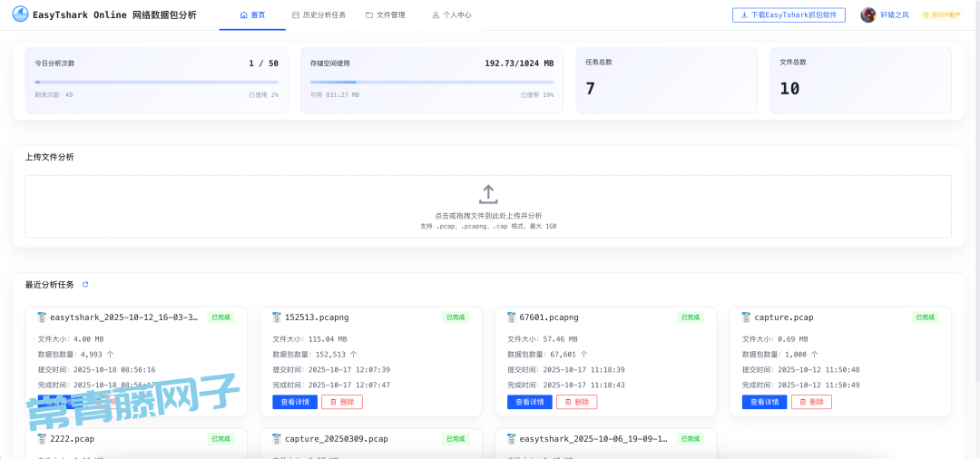View details of the 152513.pcapng task
Screen dimensions: 980x459
(295, 402)
